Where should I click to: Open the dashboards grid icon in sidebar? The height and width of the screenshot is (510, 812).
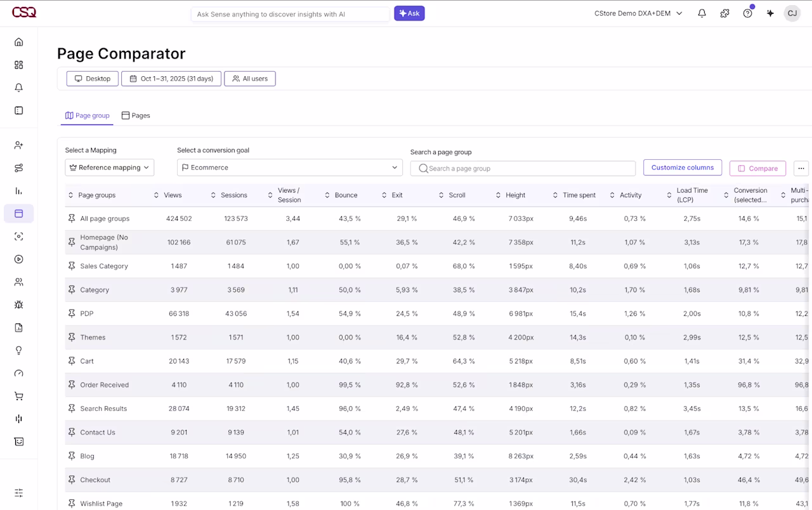[x=18, y=65]
